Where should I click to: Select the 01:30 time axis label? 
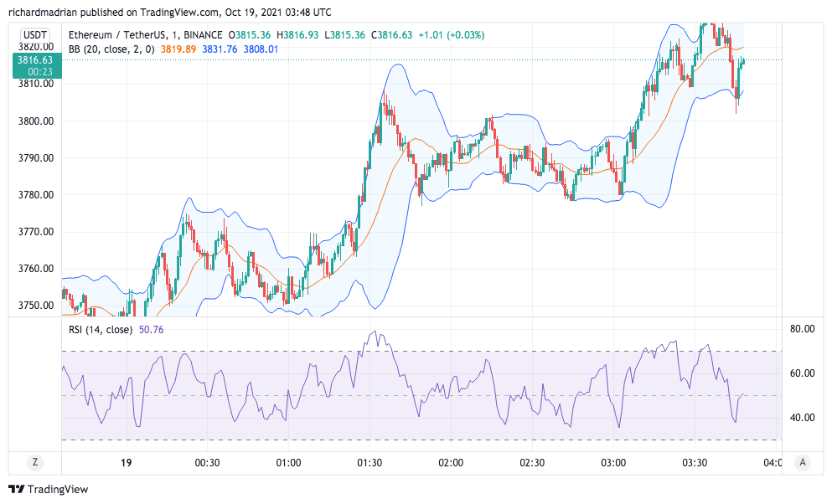369,463
